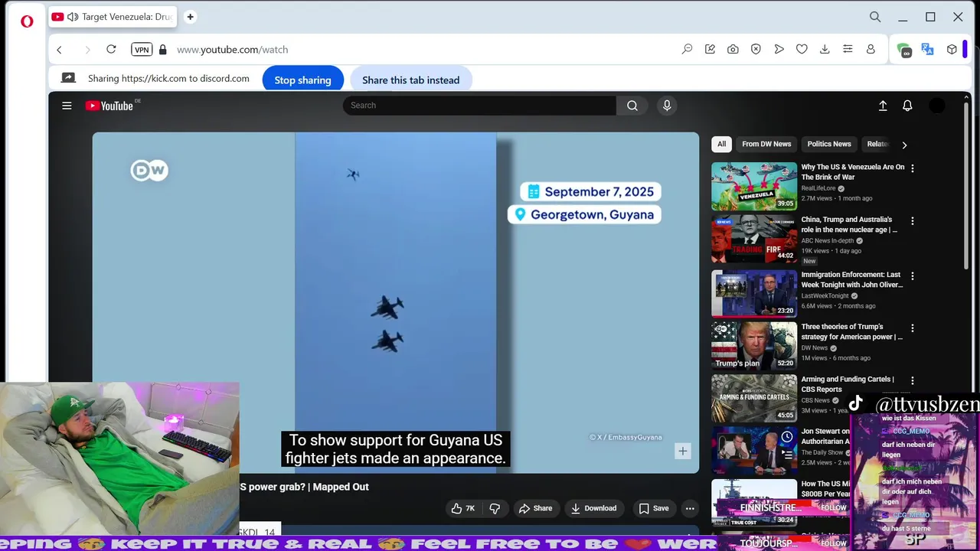Open the YouTube account avatar
The height and width of the screenshot is (551, 980).
tap(937, 106)
